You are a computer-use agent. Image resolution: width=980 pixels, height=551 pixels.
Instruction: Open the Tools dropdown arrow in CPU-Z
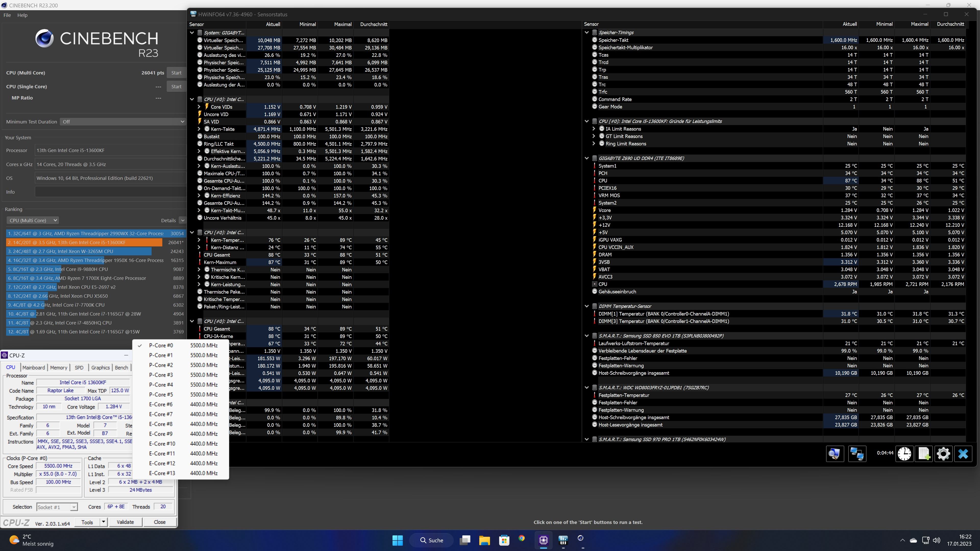(x=103, y=522)
